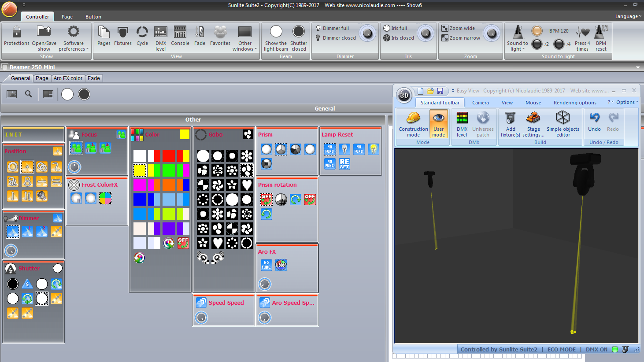Open the DMX level window in Controller ribbon
644x362 pixels.
(x=161, y=38)
